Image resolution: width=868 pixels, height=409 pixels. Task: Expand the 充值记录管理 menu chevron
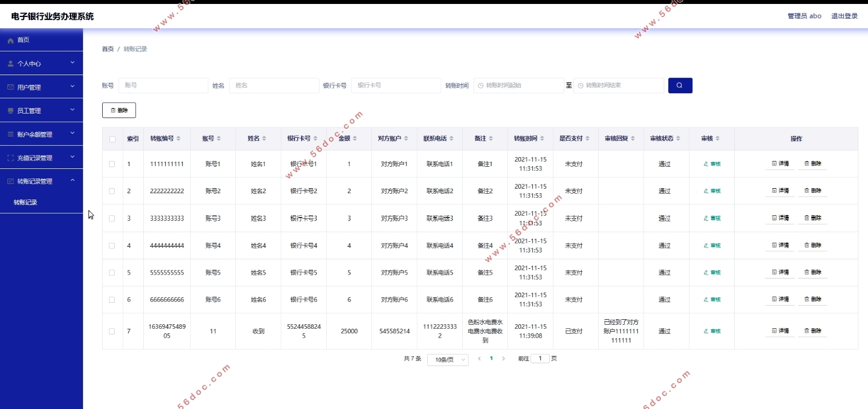(x=72, y=157)
